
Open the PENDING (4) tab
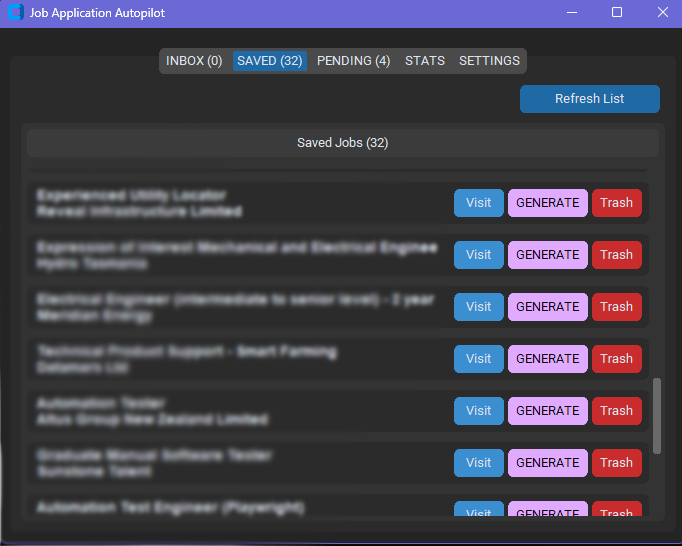click(x=353, y=61)
